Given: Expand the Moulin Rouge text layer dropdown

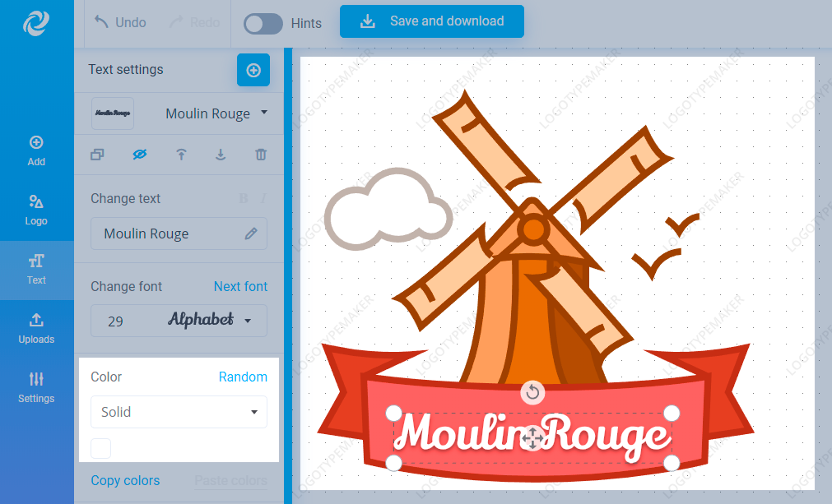Looking at the screenshot, I should tap(264, 113).
